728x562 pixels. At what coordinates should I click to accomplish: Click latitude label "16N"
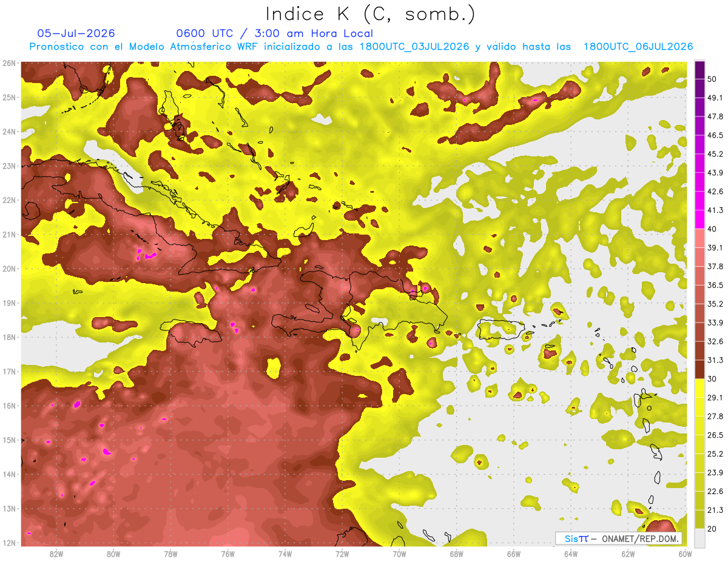coord(8,406)
